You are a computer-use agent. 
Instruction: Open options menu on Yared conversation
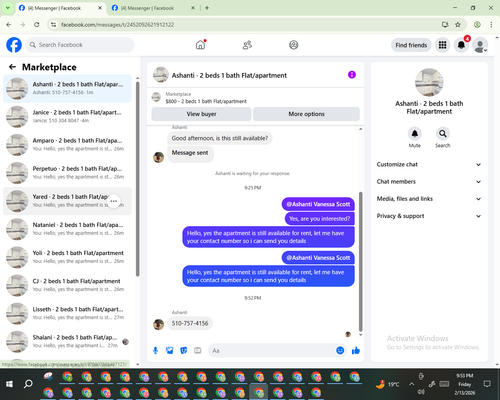pyautogui.click(x=114, y=201)
